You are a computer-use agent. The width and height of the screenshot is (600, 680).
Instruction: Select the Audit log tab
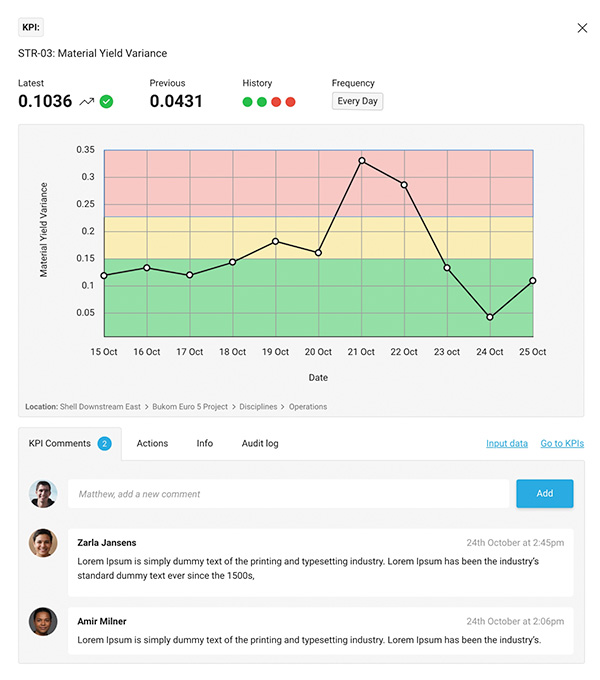(x=260, y=443)
